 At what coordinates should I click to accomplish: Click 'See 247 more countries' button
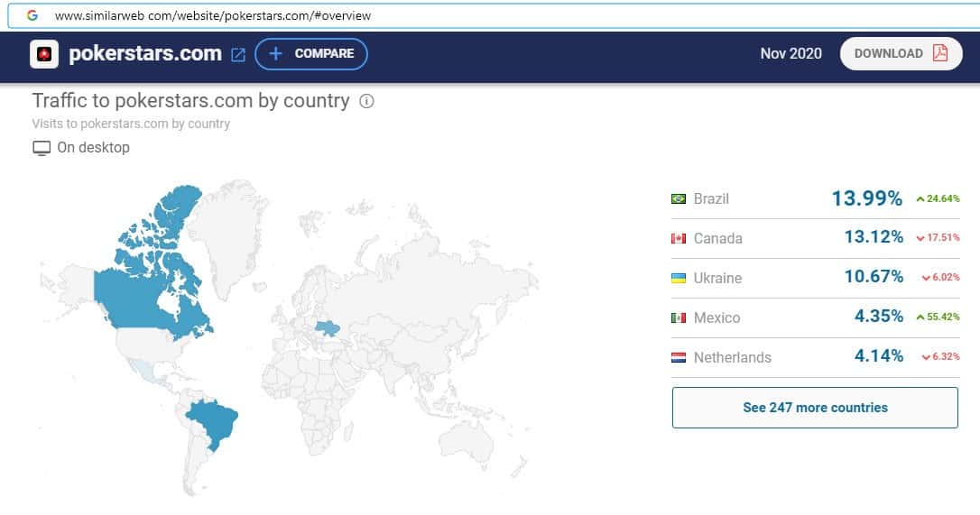[x=815, y=408]
